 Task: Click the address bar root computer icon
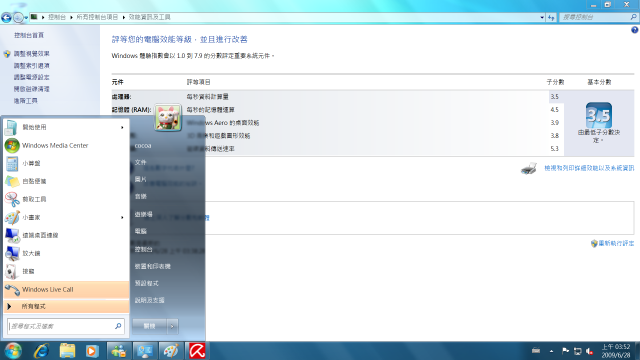[x=34, y=17]
